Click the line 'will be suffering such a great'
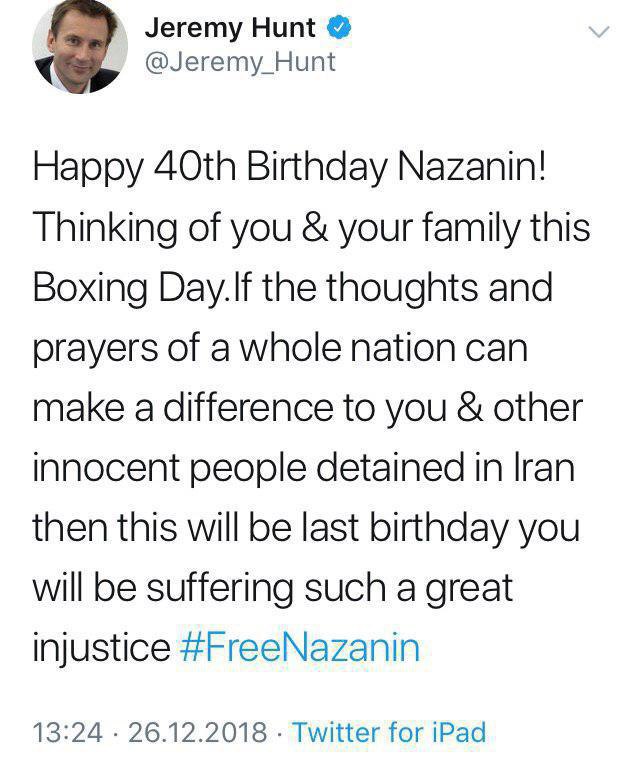Viewport: 640px width, 759px height. [x=272, y=588]
